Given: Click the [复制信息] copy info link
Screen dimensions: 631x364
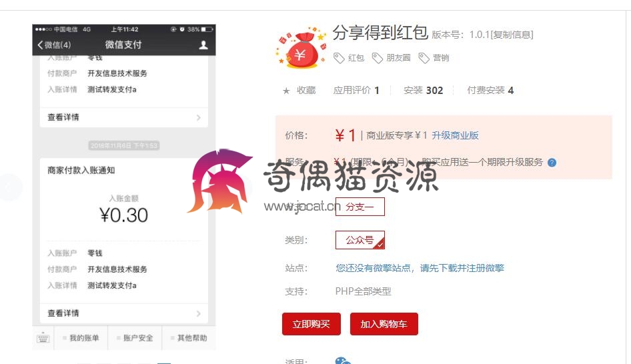Looking at the screenshot, I should [x=512, y=35].
